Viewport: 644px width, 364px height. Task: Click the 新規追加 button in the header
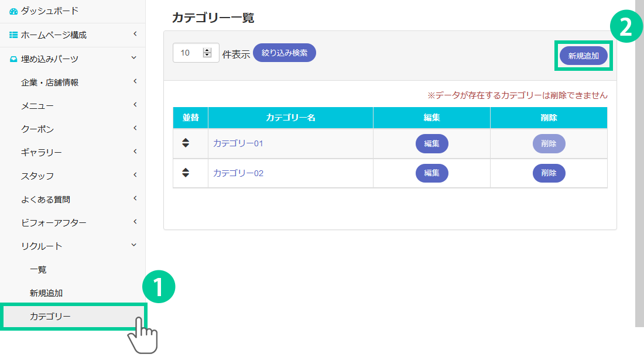583,56
